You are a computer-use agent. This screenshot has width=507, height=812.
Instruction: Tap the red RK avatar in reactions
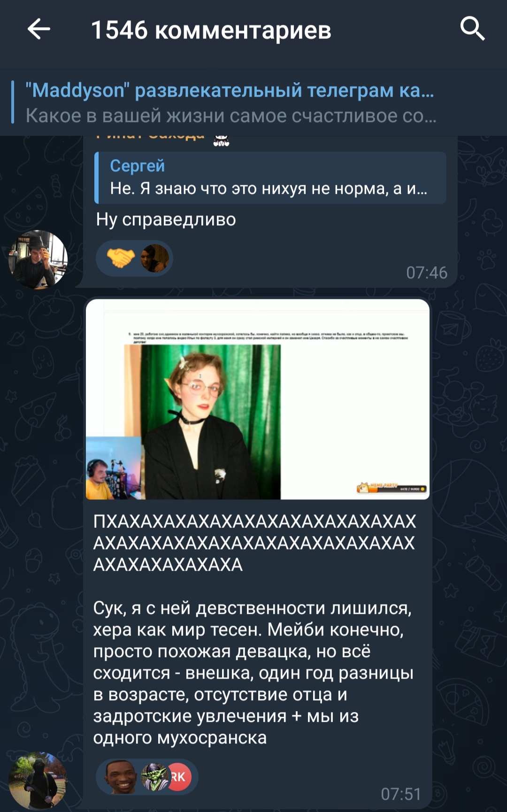179,777
